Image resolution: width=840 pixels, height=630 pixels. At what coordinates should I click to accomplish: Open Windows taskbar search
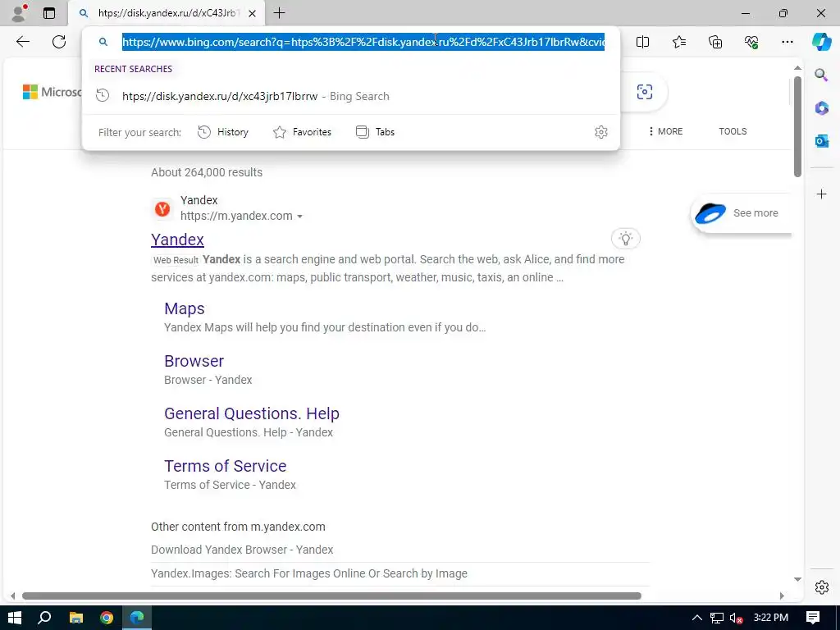45,618
